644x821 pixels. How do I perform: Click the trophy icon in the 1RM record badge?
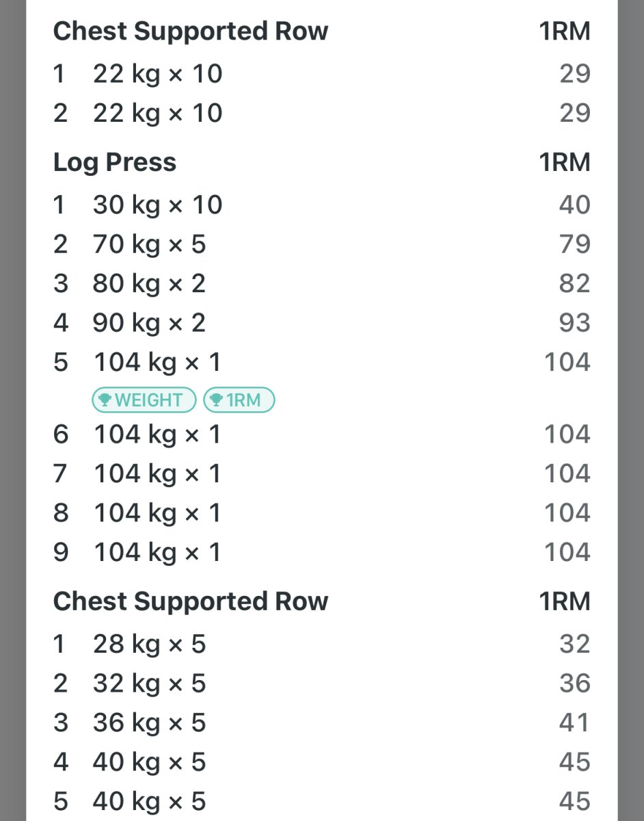(216, 400)
